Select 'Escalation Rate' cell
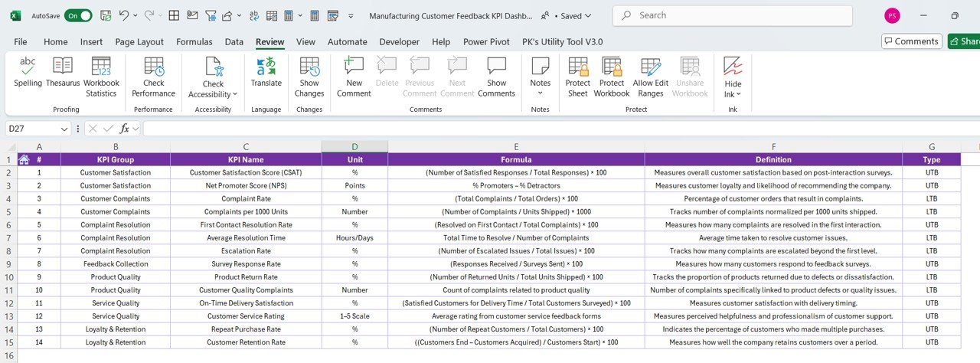The image size is (980, 363). pyautogui.click(x=246, y=250)
